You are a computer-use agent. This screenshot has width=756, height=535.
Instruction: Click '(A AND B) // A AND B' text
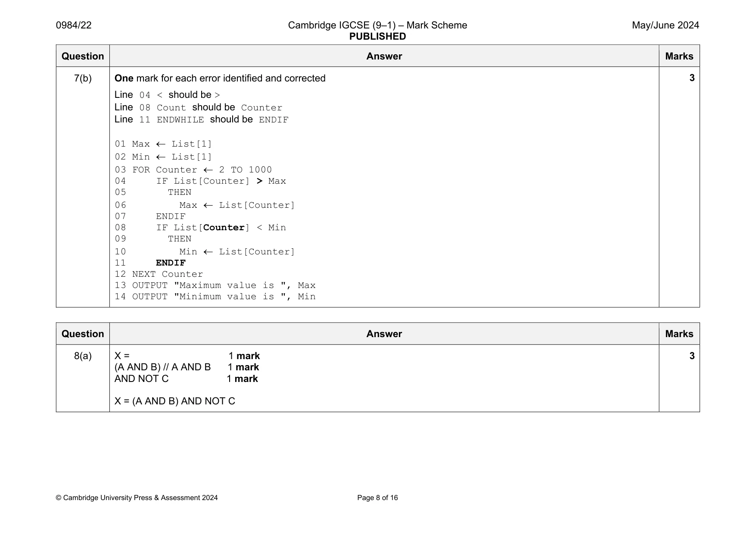coord(162,367)
